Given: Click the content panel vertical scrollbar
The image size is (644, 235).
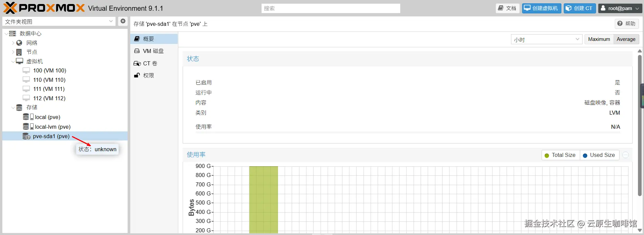Looking at the screenshot, I should point(640,125).
